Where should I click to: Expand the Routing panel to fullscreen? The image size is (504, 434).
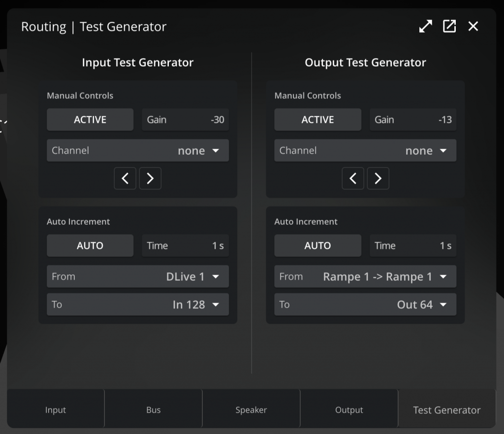tap(426, 27)
